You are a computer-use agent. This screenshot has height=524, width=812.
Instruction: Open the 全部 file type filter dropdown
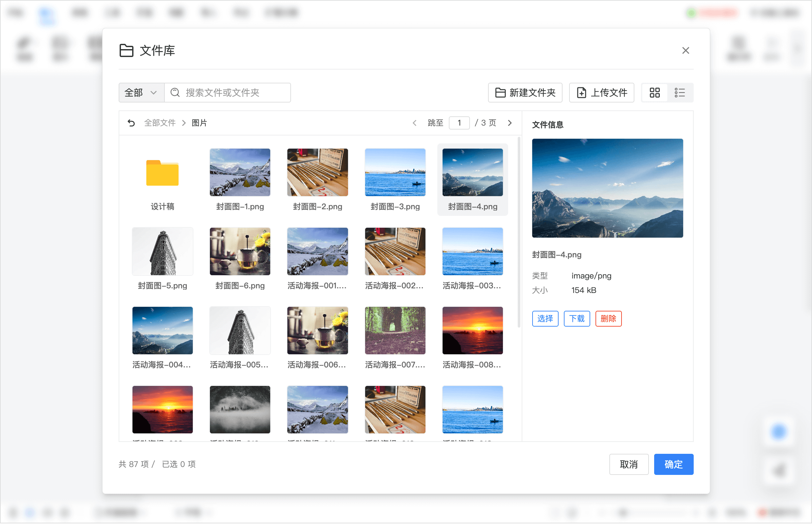coord(141,92)
